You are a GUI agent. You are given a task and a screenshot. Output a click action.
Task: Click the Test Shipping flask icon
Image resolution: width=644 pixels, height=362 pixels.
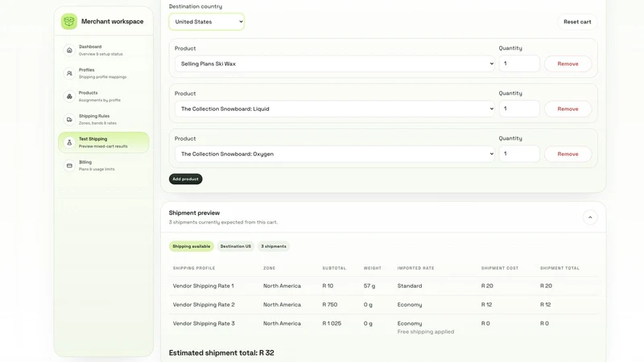[x=69, y=142]
